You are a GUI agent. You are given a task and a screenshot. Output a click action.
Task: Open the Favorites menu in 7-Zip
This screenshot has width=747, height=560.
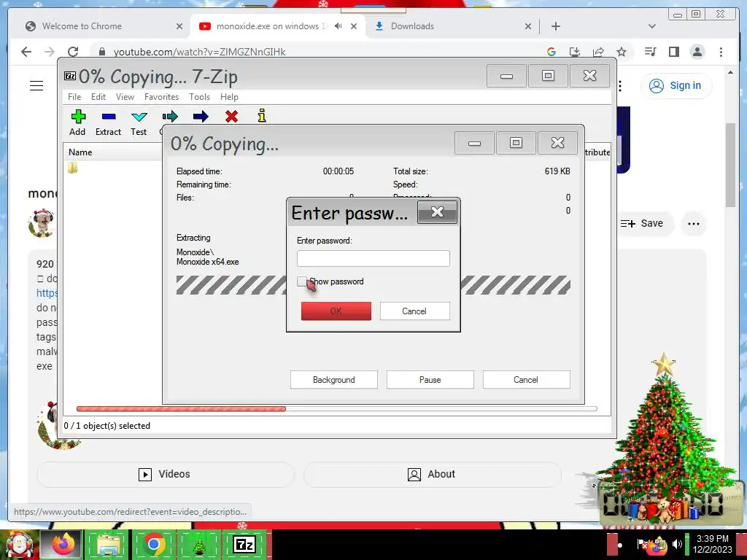(161, 97)
